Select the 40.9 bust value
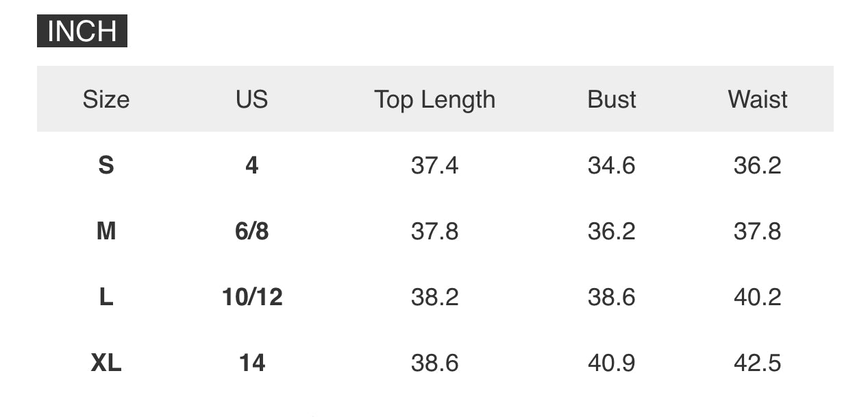 click(x=611, y=363)
